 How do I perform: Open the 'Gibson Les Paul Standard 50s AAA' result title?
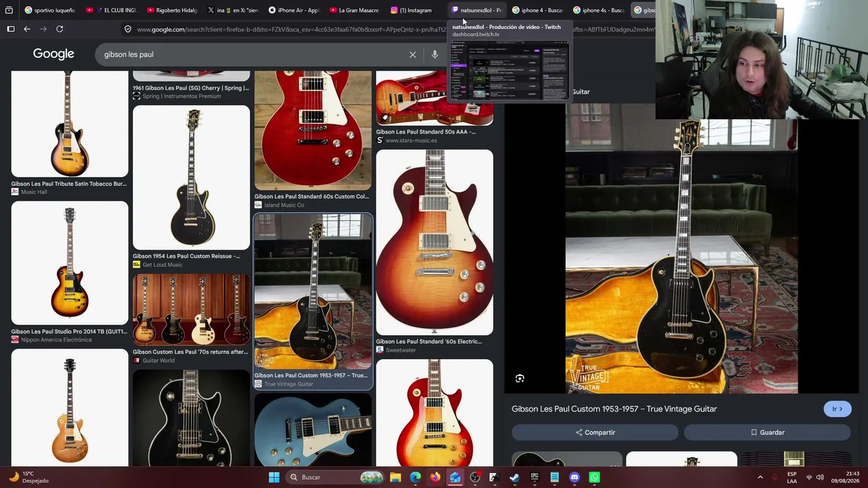coord(426,131)
